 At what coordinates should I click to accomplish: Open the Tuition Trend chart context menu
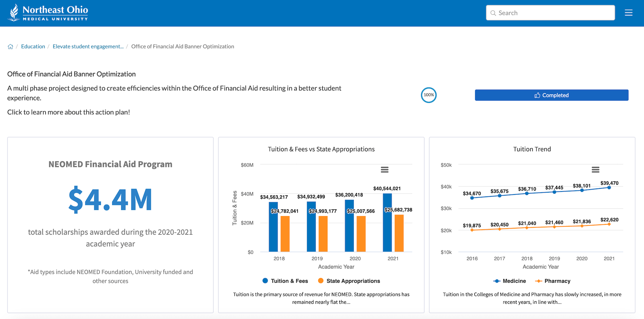click(596, 170)
